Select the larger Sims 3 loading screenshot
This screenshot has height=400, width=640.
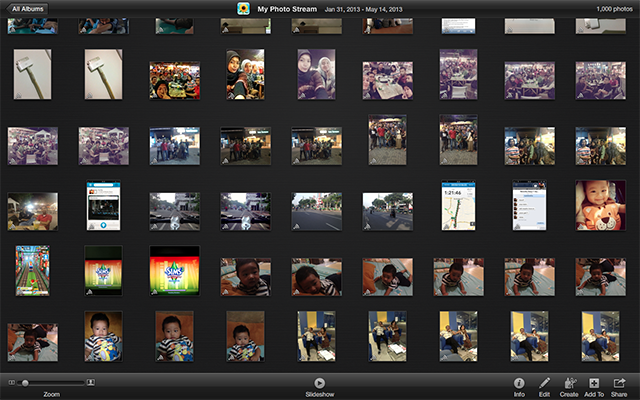tap(175, 271)
